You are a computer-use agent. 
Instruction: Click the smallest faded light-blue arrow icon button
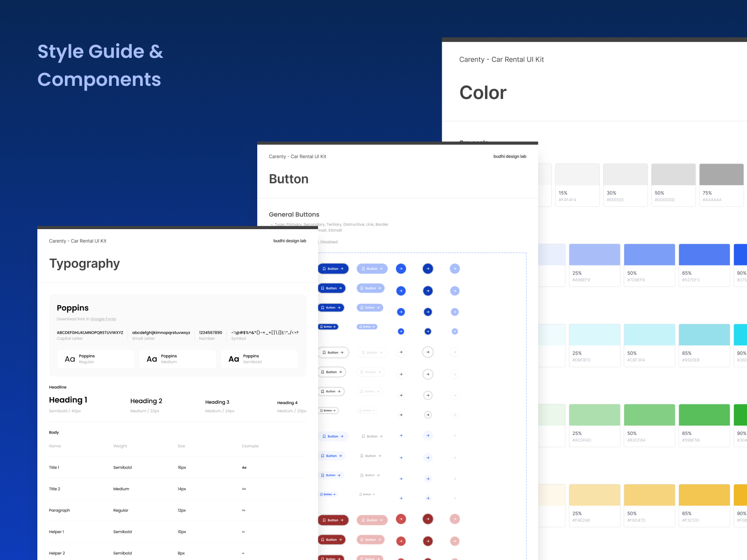click(455, 331)
